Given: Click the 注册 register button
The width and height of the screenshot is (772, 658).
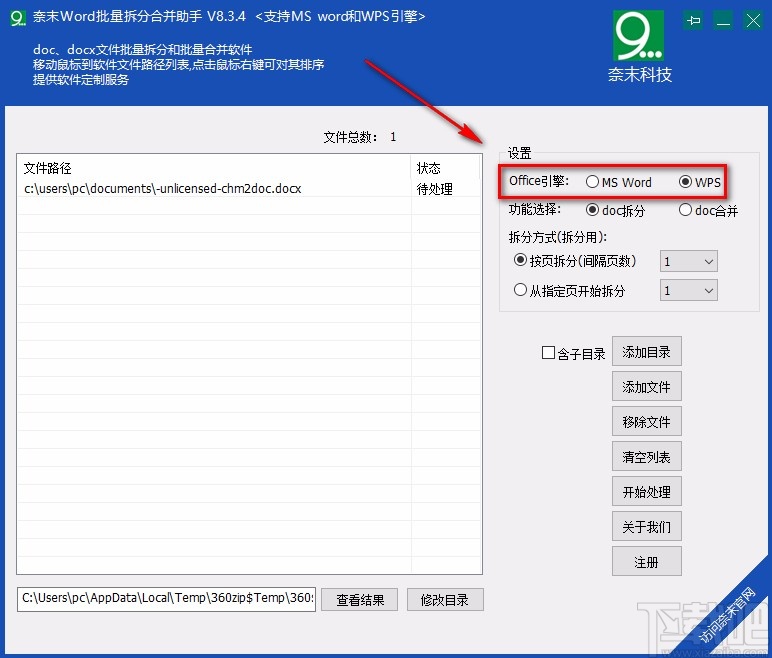Looking at the screenshot, I should point(646,561).
